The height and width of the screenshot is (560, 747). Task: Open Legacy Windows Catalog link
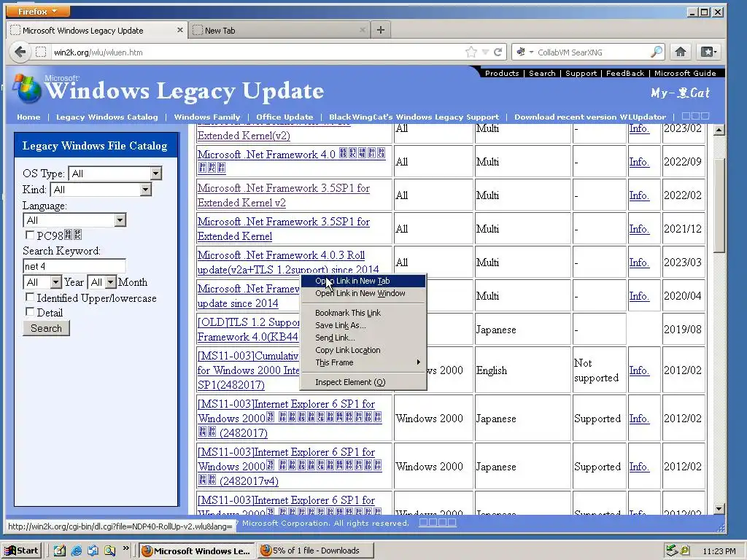click(x=107, y=117)
